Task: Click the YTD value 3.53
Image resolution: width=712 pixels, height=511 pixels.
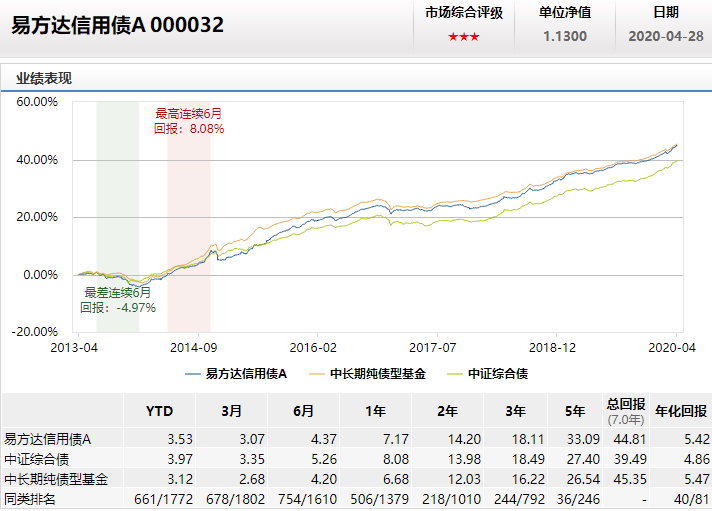Action: (x=180, y=439)
